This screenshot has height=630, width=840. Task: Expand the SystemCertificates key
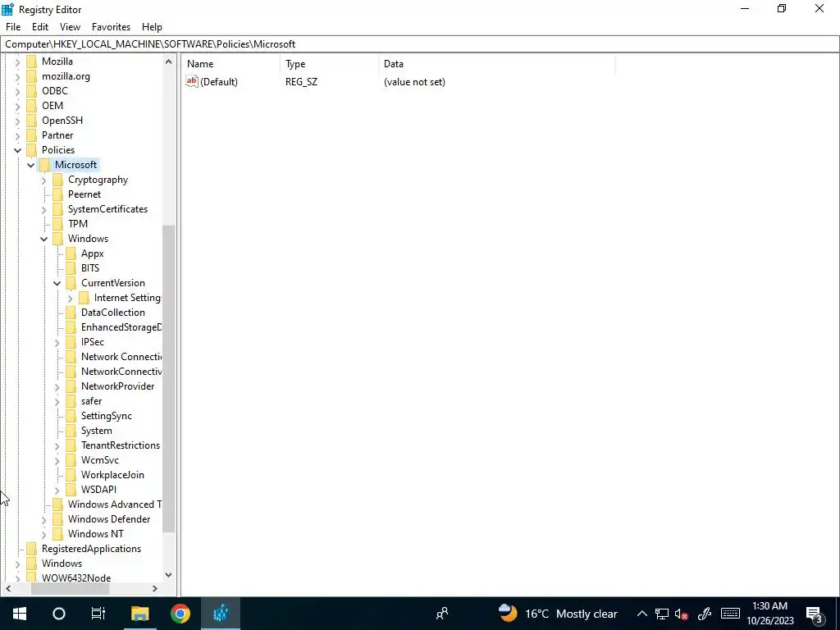pyautogui.click(x=44, y=209)
